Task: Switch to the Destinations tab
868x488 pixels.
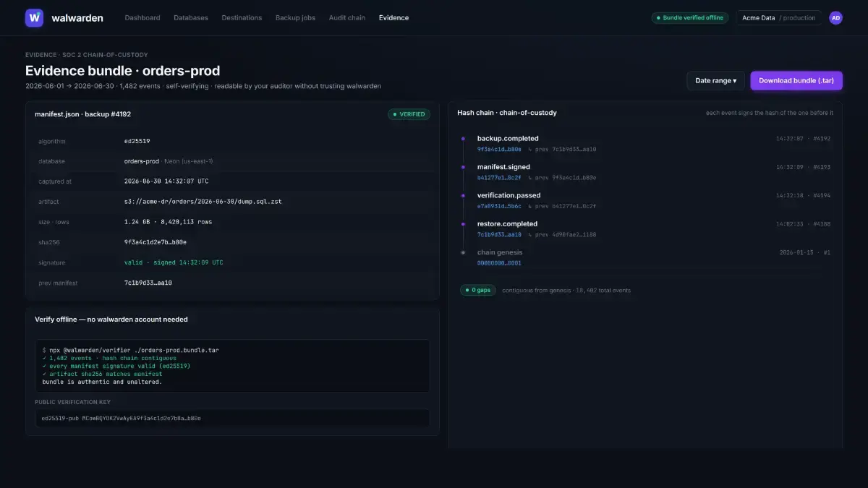Action: coord(242,18)
